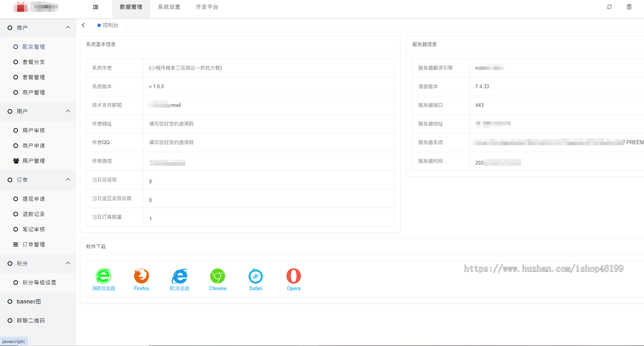Open the 开发平台 menu
Viewport: 644px width, 346px height.
[206, 8]
